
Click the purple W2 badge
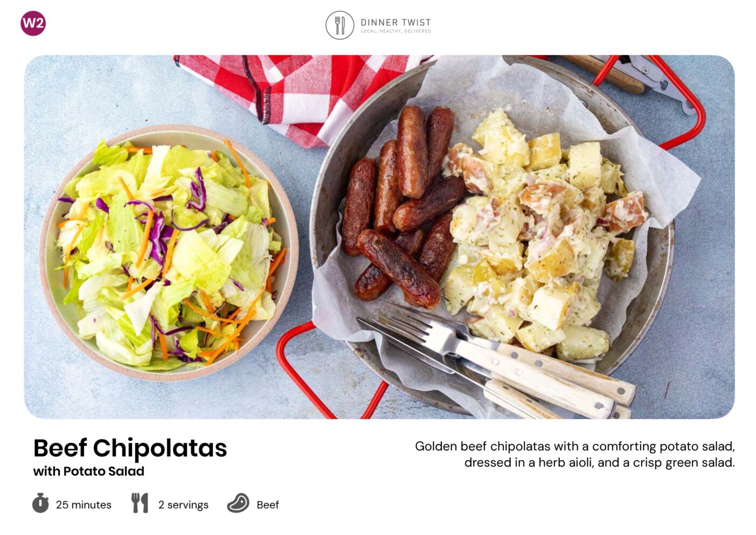pyautogui.click(x=33, y=23)
